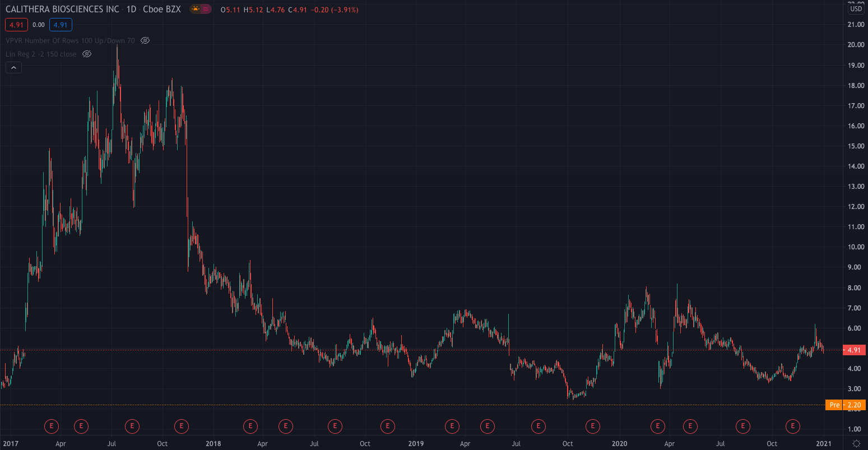This screenshot has height=450, width=868.
Task: Hide the VPVR indicator using its eye icon
Action: tap(145, 40)
